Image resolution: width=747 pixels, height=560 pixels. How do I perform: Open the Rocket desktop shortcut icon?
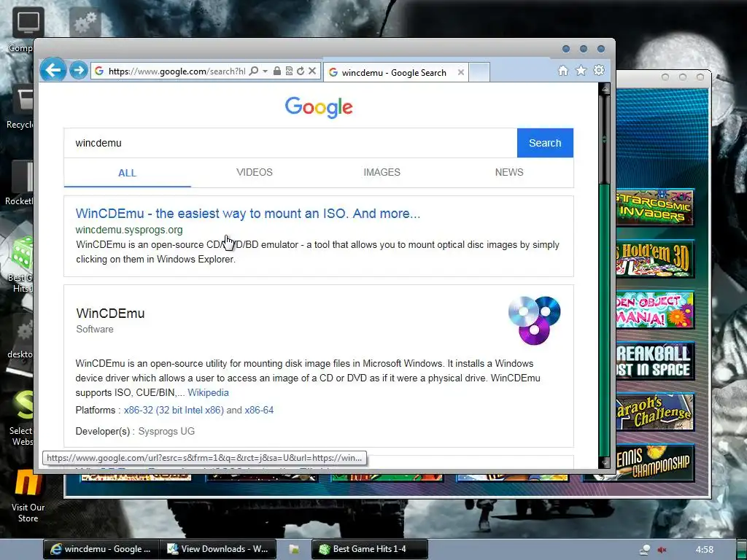click(x=23, y=176)
